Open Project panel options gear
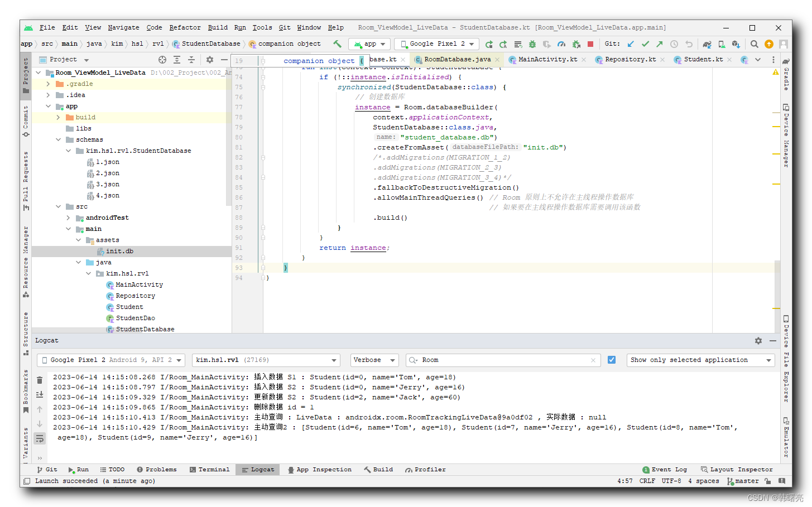This screenshot has width=812, height=507. coord(210,60)
